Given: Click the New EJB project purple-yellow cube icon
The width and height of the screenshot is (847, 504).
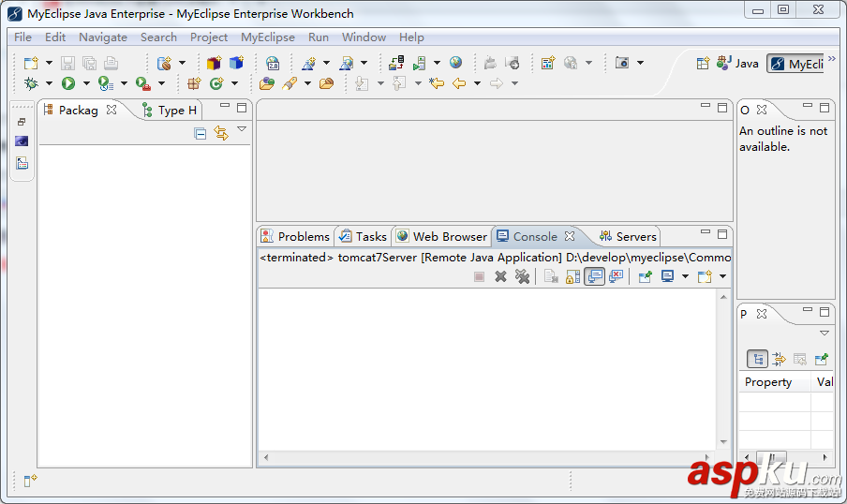Looking at the screenshot, I should tap(214, 63).
